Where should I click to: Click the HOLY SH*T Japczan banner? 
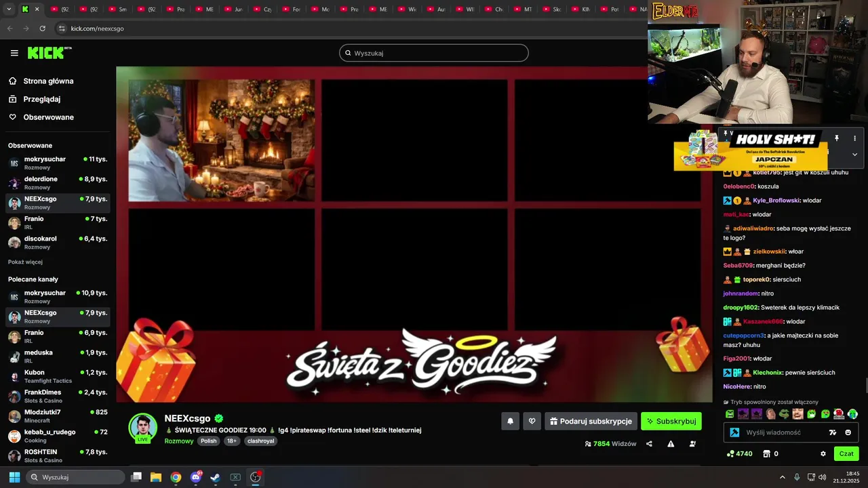[x=751, y=150]
